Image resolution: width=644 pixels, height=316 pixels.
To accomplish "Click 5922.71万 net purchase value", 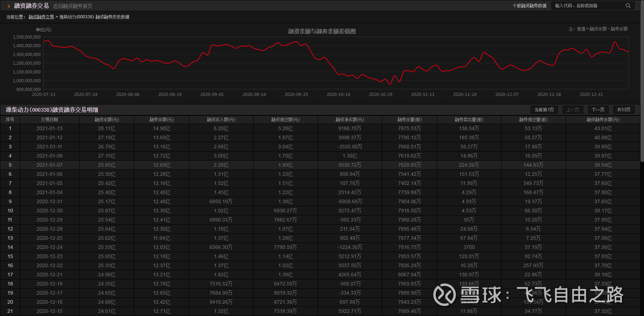I will [x=350, y=311].
